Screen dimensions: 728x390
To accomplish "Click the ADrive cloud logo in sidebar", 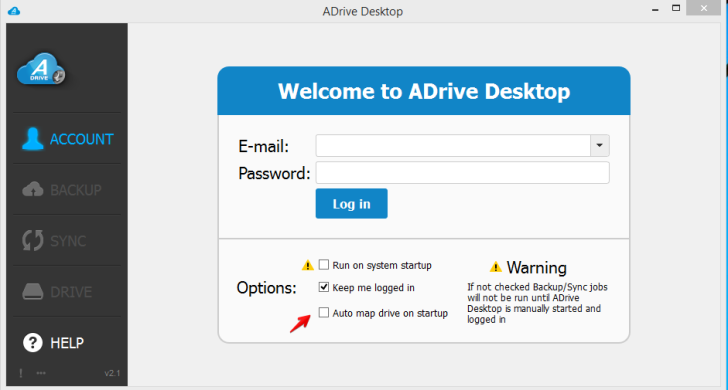I will 41,69.
